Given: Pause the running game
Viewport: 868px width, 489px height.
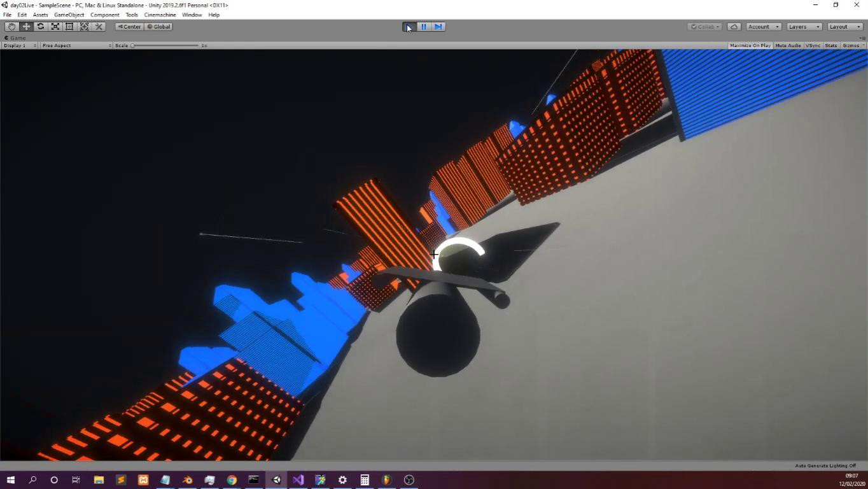Looking at the screenshot, I should (424, 27).
